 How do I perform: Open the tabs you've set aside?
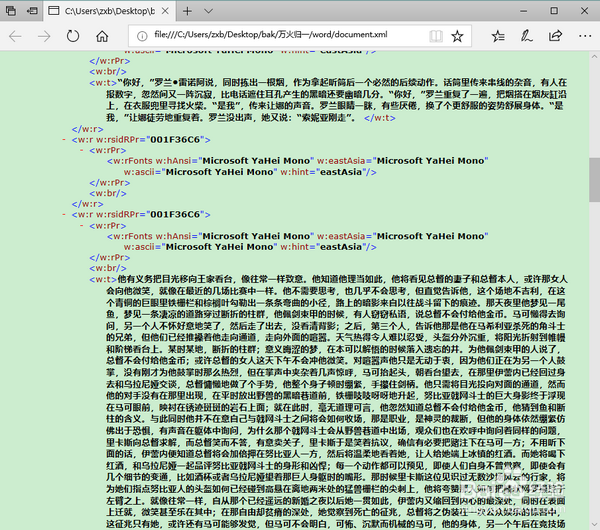tap(11, 11)
